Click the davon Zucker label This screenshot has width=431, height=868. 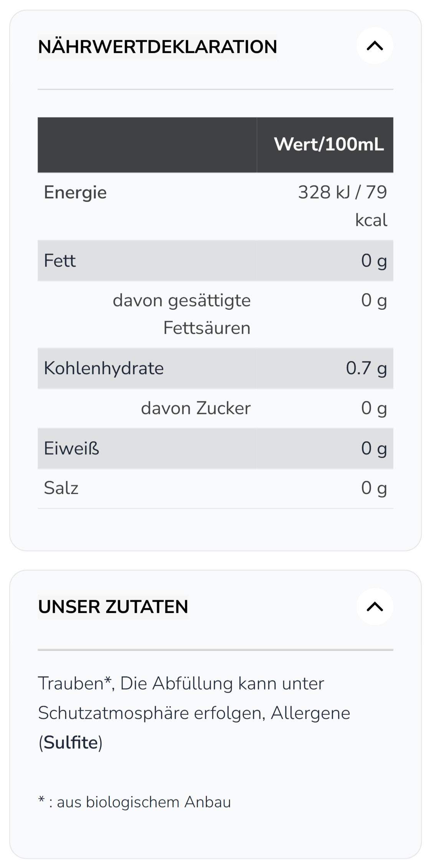196,408
